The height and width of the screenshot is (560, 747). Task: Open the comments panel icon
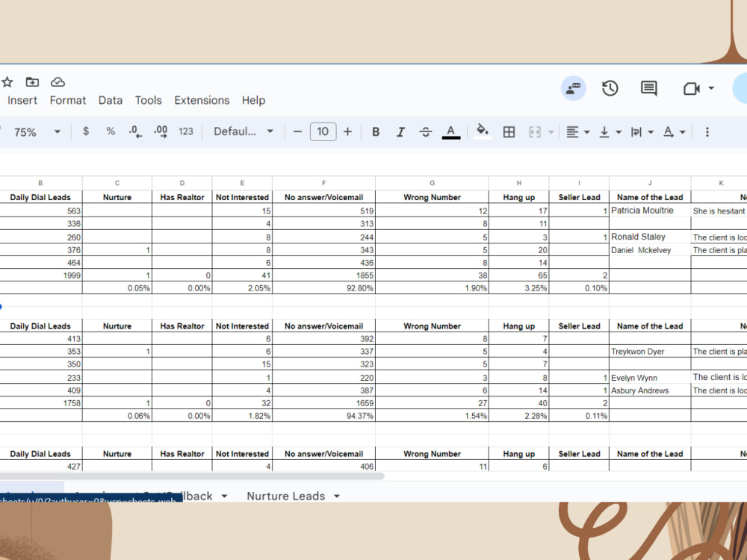point(648,88)
